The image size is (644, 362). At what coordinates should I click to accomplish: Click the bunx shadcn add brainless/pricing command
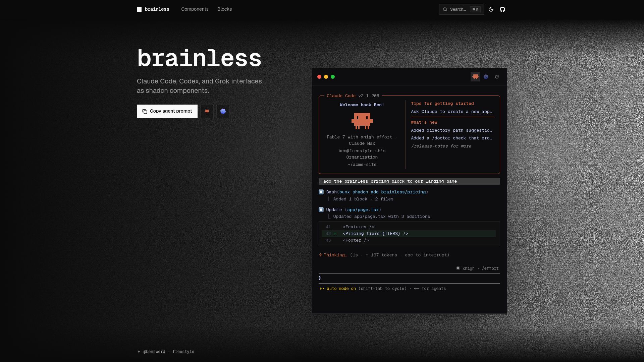[x=382, y=192]
